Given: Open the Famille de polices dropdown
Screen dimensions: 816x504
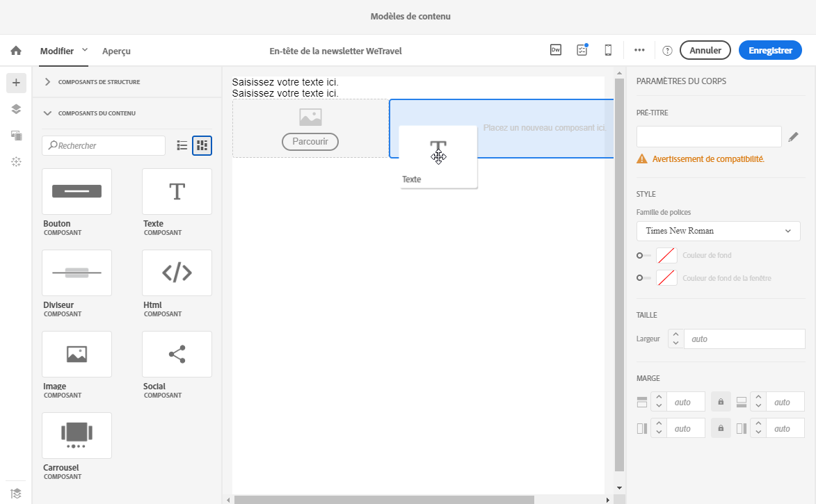Looking at the screenshot, I should [718, 231].
